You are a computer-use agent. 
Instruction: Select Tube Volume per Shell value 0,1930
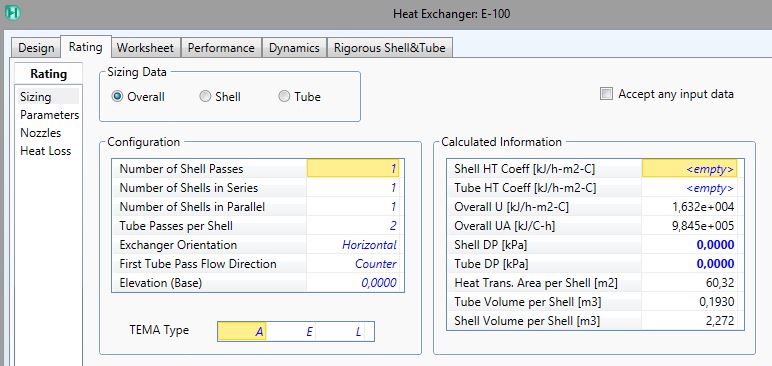pos(689,302)
